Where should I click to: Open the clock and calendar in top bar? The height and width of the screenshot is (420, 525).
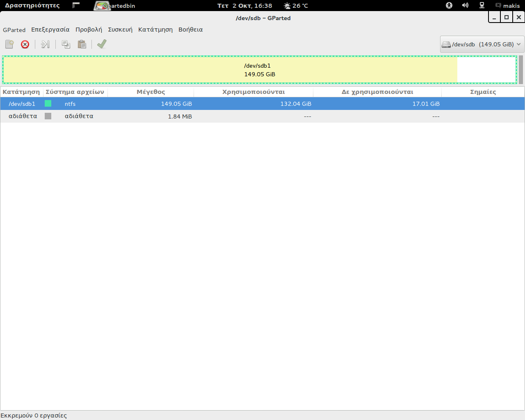pos(245,6)
